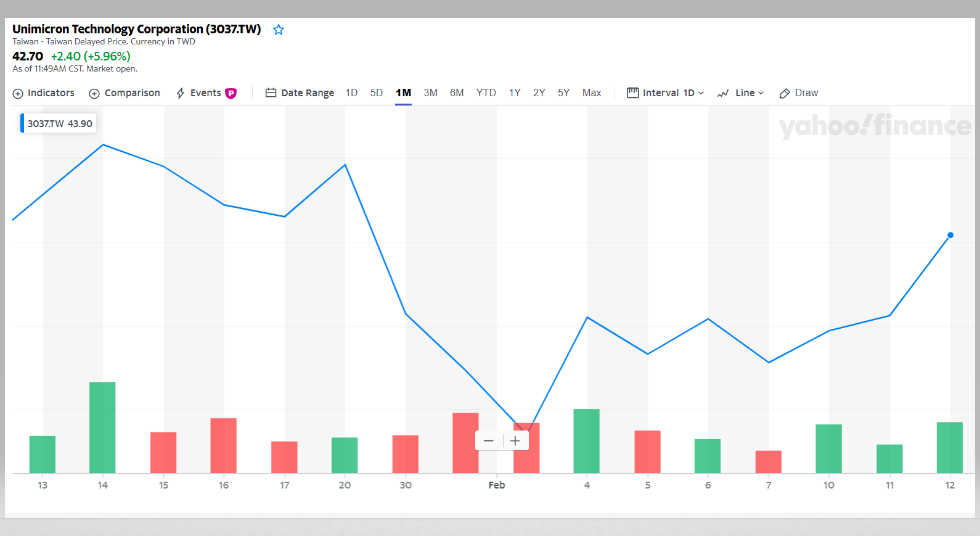This screenshot has height=536, width=980.
Task: Switch to the 3M range
Action: coord(430,93)
